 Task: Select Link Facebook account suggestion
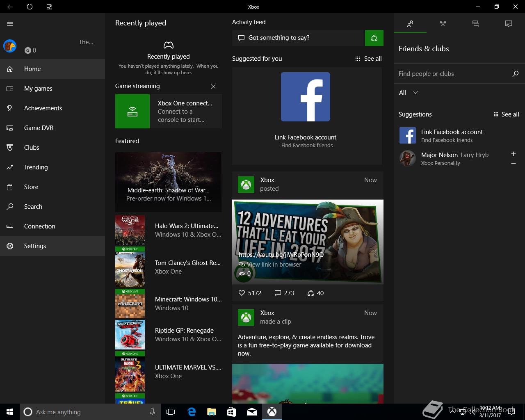[x=459, y=135]
